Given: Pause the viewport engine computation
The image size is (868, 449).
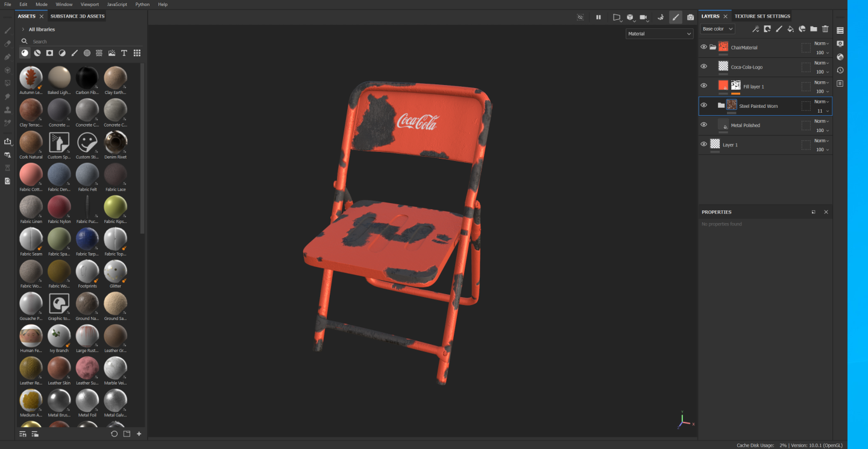Looking at the screenshot, I should [599, 17].
